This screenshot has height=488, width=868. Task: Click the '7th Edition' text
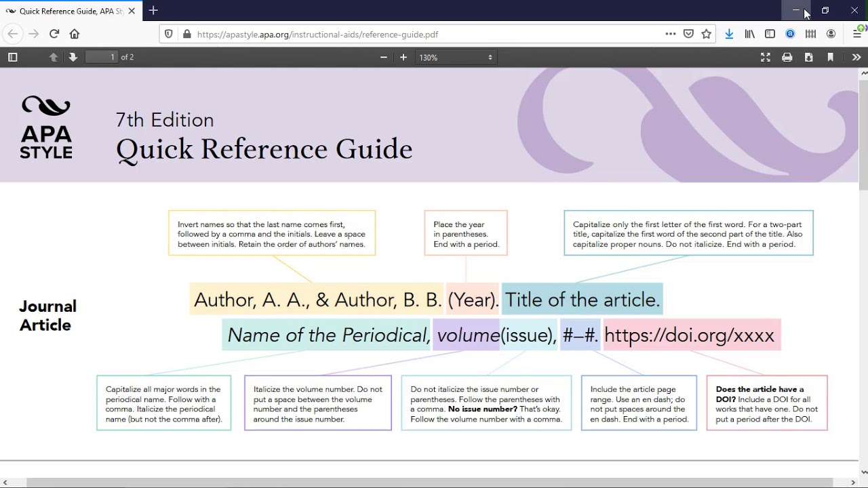point(165,120)
